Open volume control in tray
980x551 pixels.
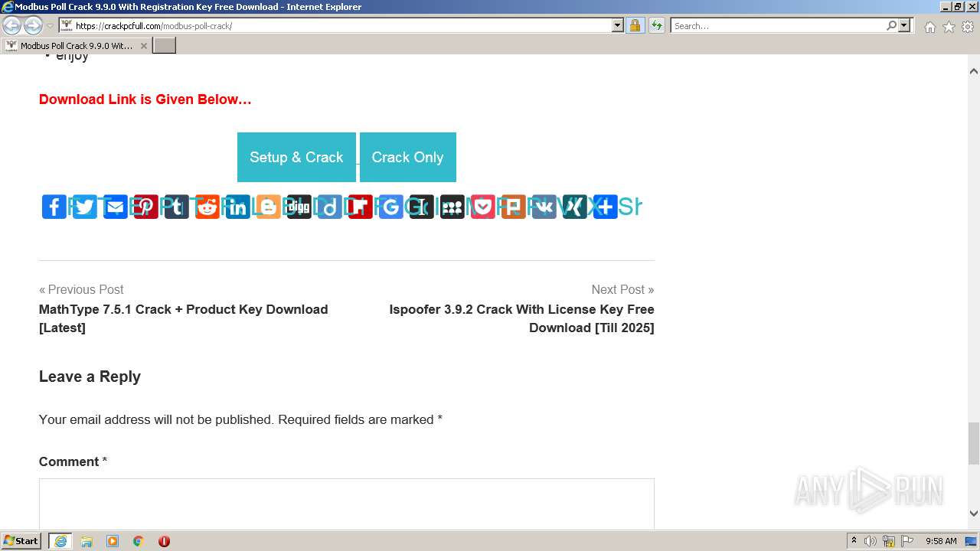(x=871, y=541)
